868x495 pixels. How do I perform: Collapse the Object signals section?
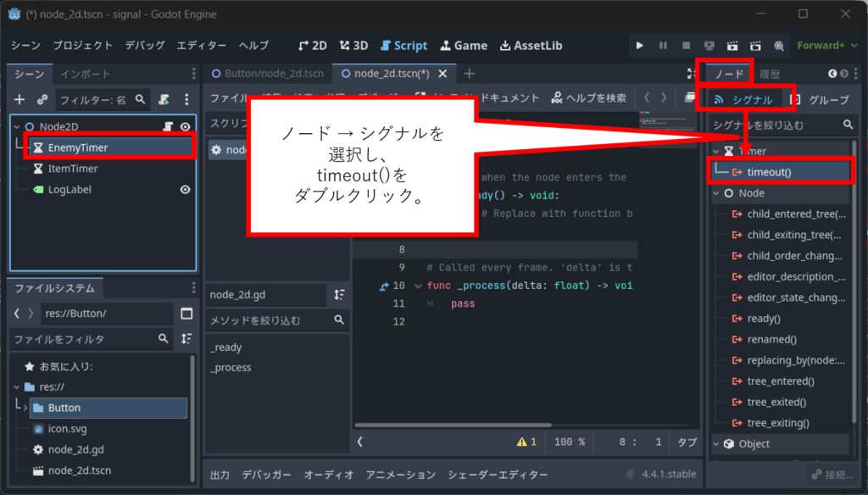716,443
